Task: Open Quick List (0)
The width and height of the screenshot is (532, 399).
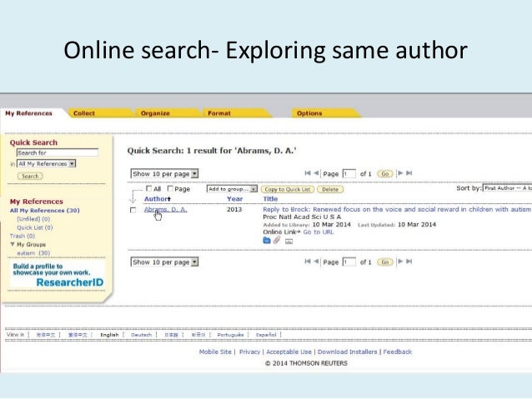Action: (35, 227)
